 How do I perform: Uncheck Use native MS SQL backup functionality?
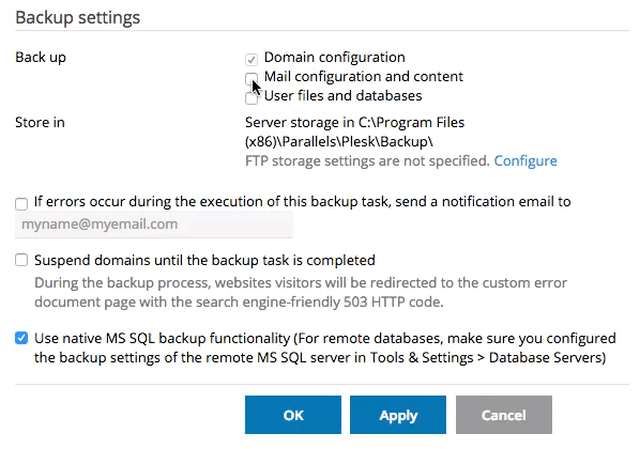click(21, 338)
